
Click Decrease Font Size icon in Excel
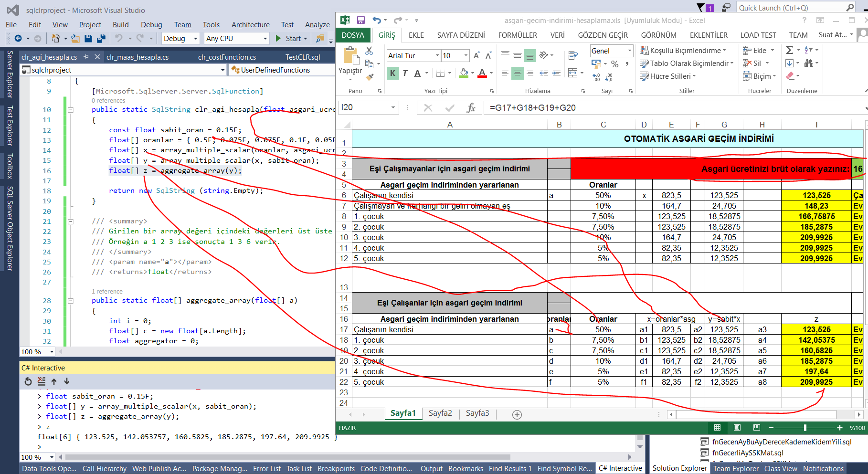click(488, 55)
